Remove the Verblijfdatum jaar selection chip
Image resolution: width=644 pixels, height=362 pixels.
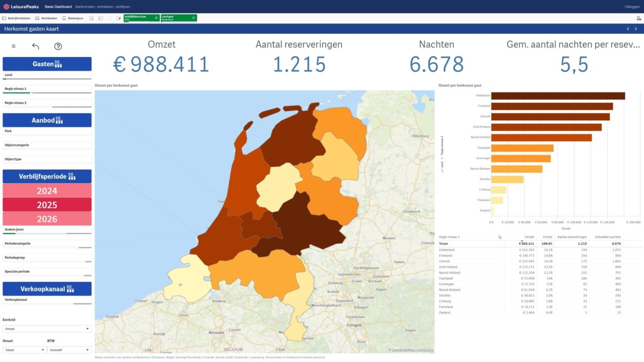pos(156,18)
